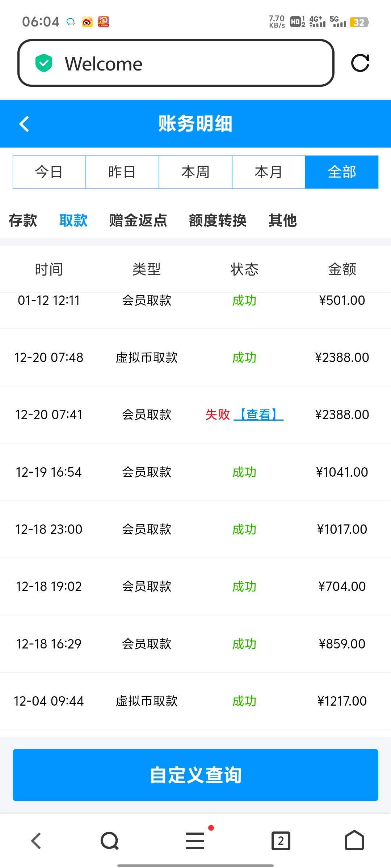The image size is (391, 868).
Task: Tap the browser back arrow in bottom bar
Action: (x=36, y=841)
